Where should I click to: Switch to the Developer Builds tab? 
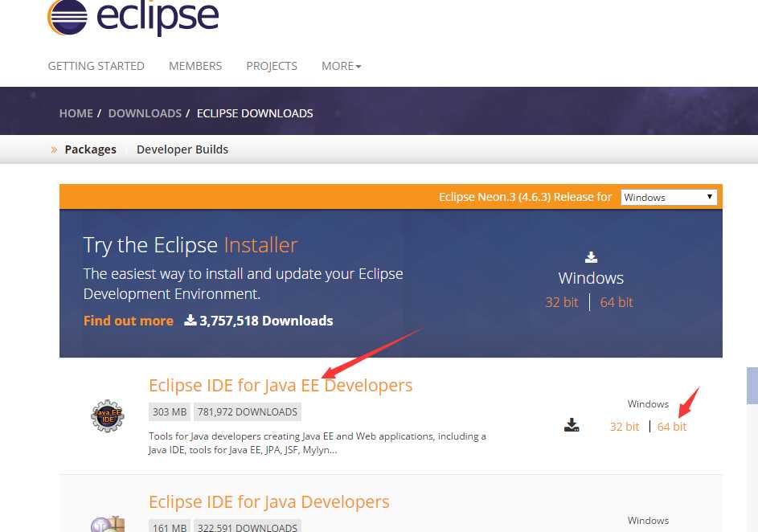pos(182,149)
